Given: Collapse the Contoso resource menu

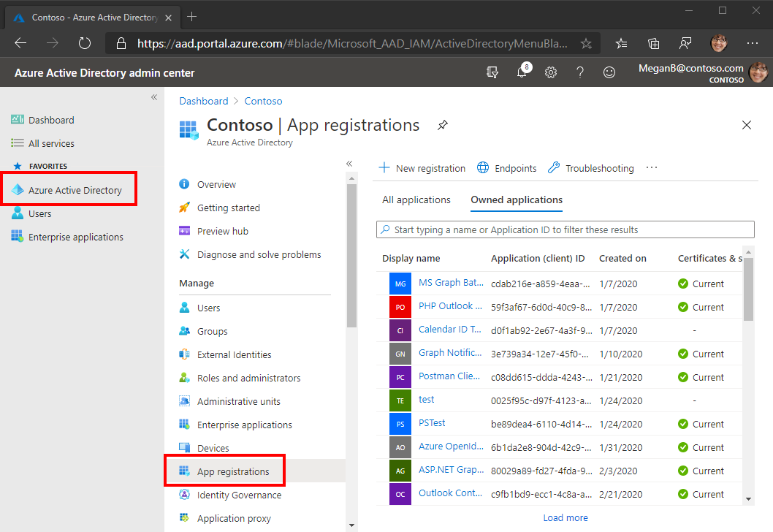Looking at the screenshot, I should click(349, 164).
